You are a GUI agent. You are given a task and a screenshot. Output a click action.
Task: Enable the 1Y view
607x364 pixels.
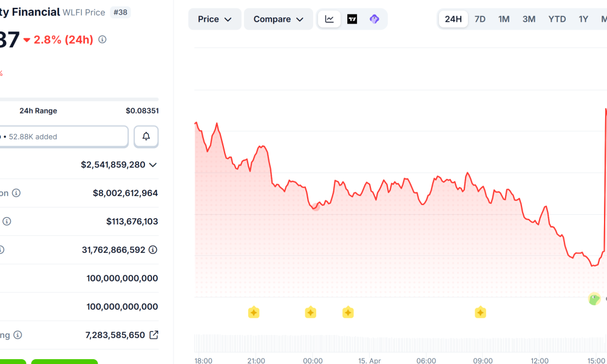tap(583, 19)
